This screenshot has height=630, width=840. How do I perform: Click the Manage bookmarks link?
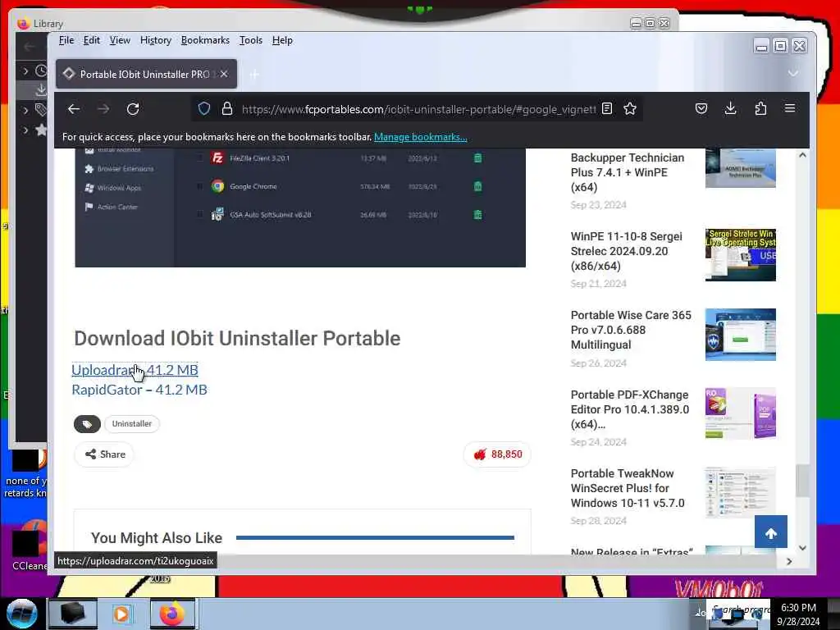(x=421, y=137)
